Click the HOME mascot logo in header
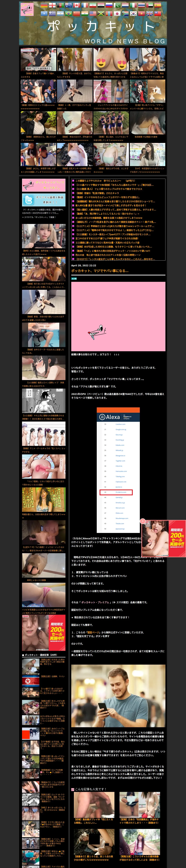 point(27,9)
